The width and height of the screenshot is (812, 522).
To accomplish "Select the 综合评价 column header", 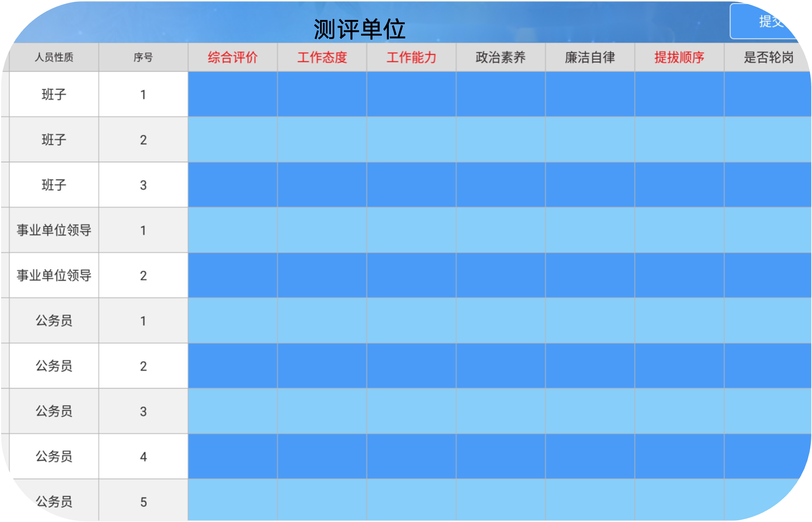I will tap(233, 57).
